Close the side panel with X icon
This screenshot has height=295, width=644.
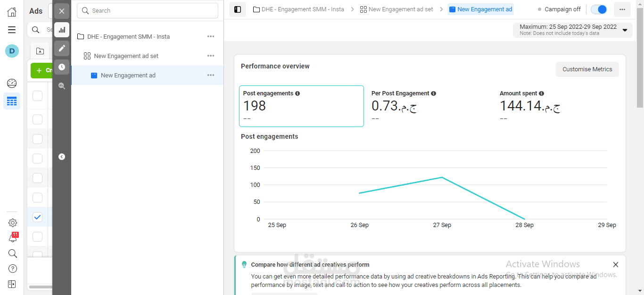coord(62,11)
